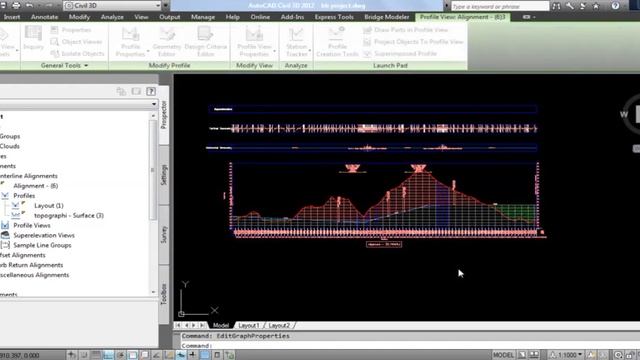This screenshot has width=640, height=360.
Task: Click the Plot (print) icon in quick access toolbar
Action: click(16, 5)
